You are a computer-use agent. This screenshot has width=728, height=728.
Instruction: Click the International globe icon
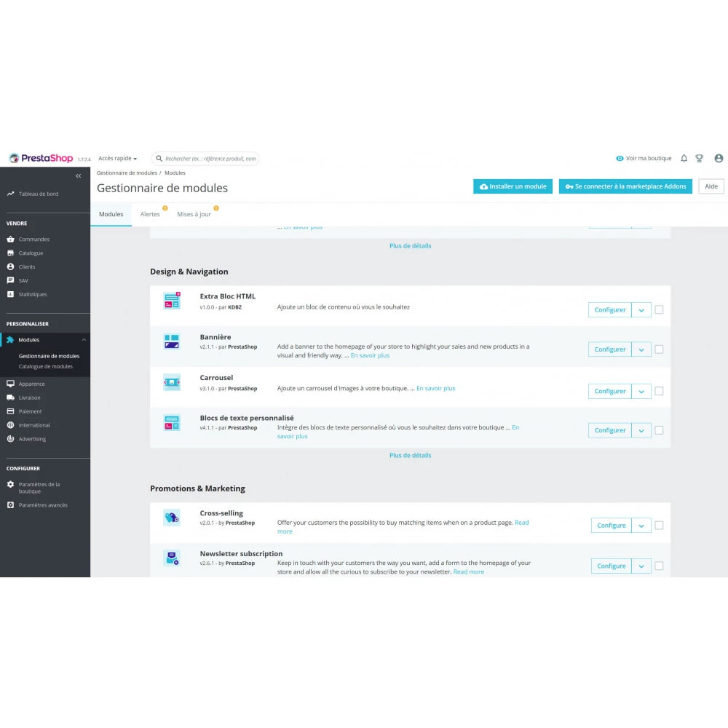point(11,425)
